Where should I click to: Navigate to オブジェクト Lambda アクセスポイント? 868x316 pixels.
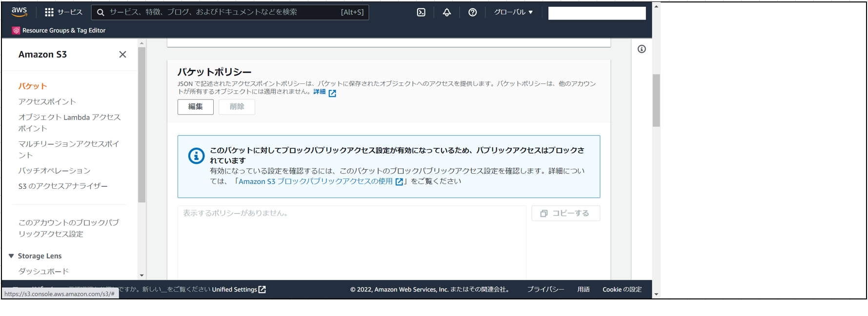point(69,123)
